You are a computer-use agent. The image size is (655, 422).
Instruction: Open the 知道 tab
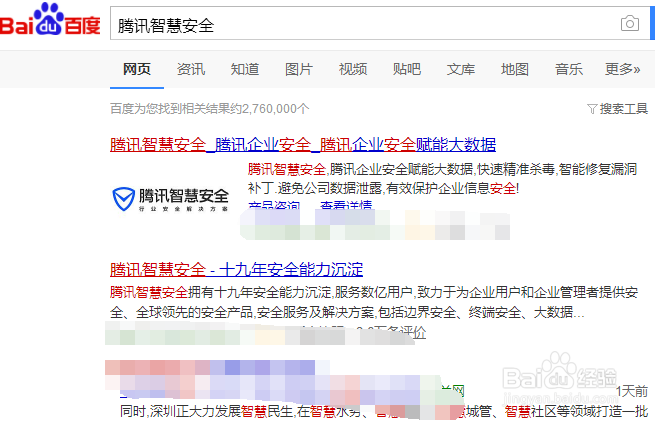pyautogui.click(x=245, y=69)
